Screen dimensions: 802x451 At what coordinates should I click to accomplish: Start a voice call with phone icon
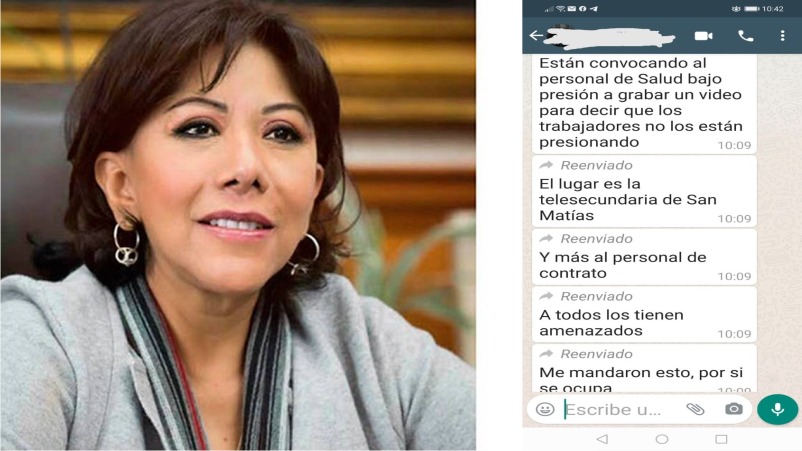tap(746, 36)
